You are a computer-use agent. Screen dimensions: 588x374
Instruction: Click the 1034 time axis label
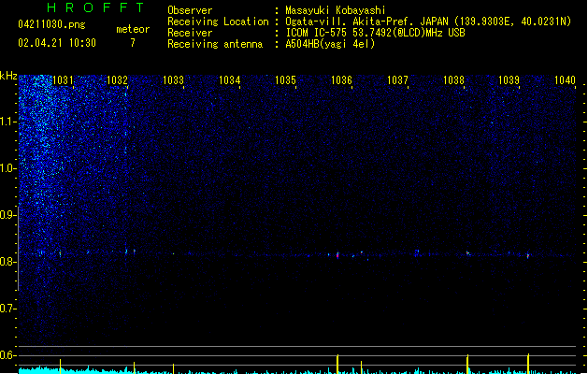230,80
